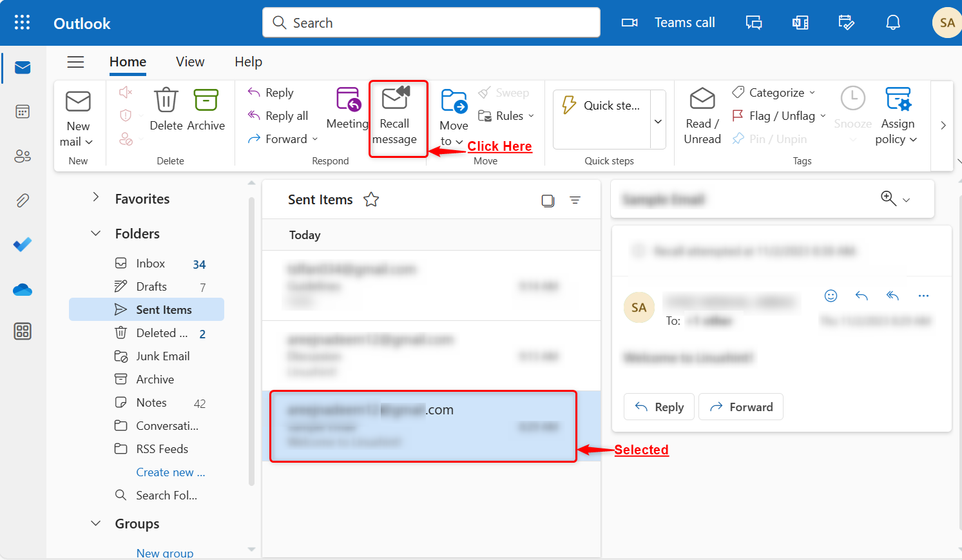Image resolution: width=962 pixels, height=560 pixels.
Task: Open the more actions ellipsis in message header
Action: point(923,296)
